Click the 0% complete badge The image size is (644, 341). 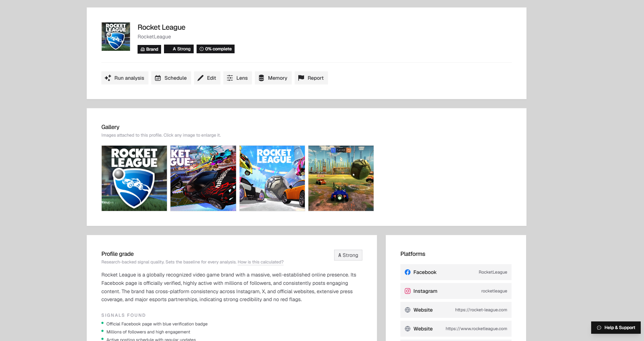[x=215, y=49]
